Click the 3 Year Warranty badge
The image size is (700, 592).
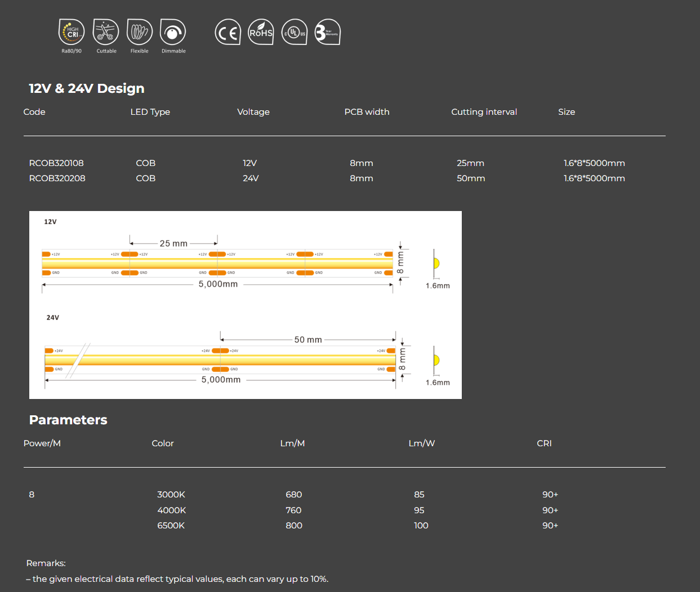click(x=327, y=33)
